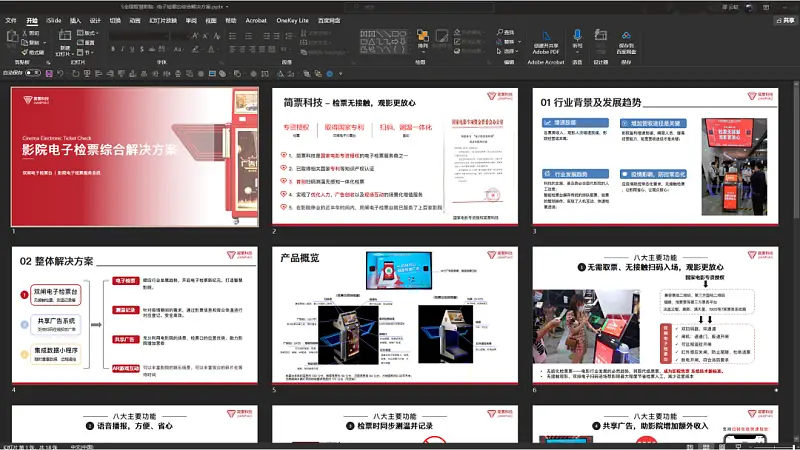Open the slide Layout dropdown
800x450 pixels.
[x=88, y=33]
